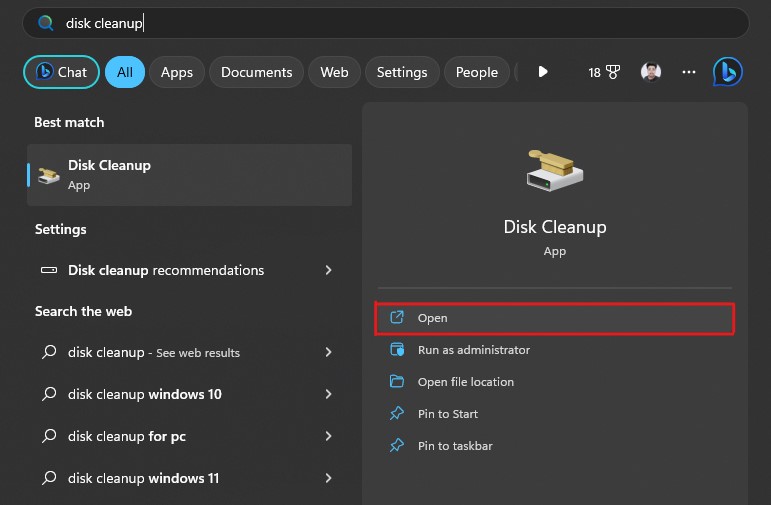Choose Pin to Start

pyautogui.click(x=555, y=414)
